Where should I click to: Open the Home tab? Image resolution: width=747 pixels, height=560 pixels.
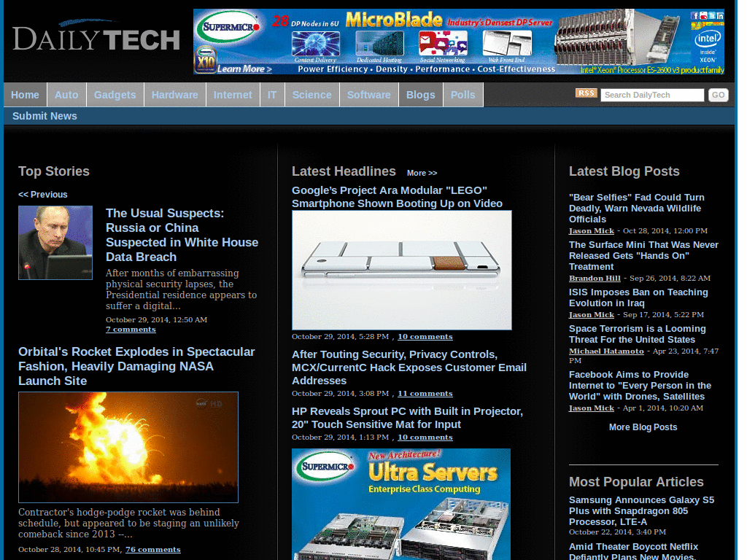tap(26, 95)
